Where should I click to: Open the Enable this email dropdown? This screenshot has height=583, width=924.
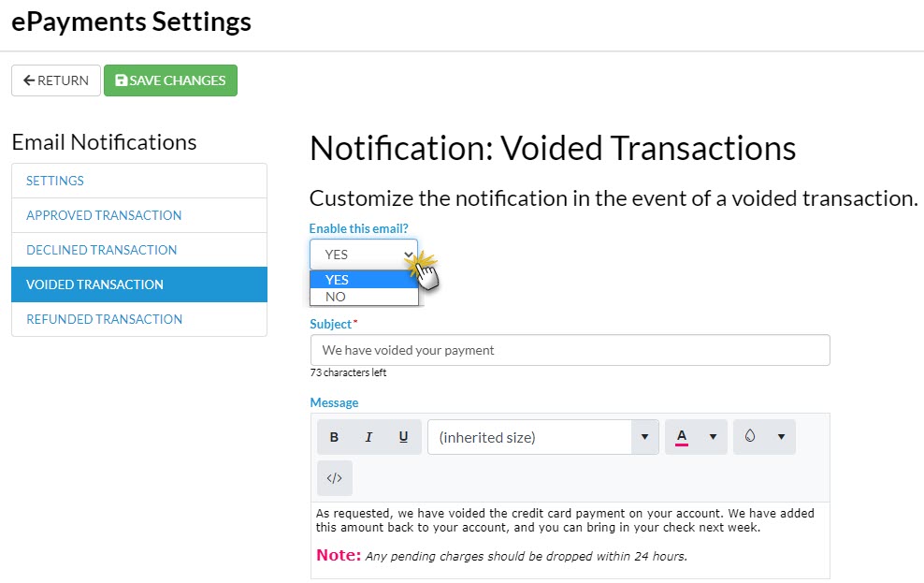364,255
